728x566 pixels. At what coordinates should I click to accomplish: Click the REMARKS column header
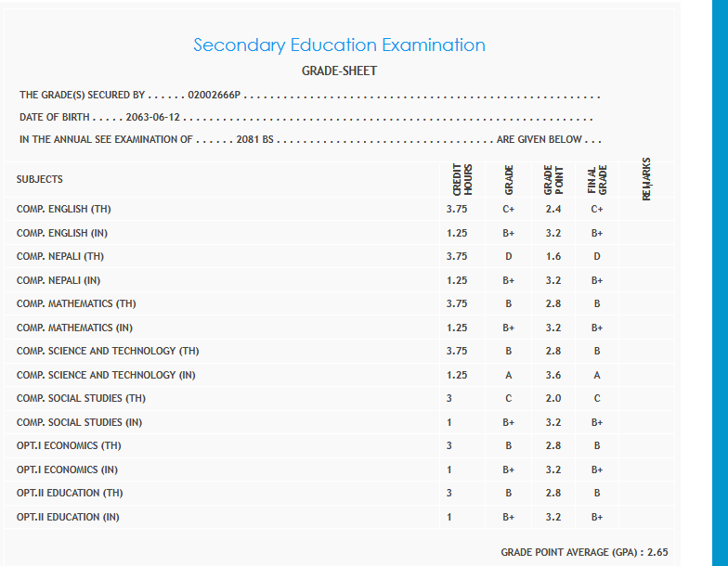[x=646, y=177]
